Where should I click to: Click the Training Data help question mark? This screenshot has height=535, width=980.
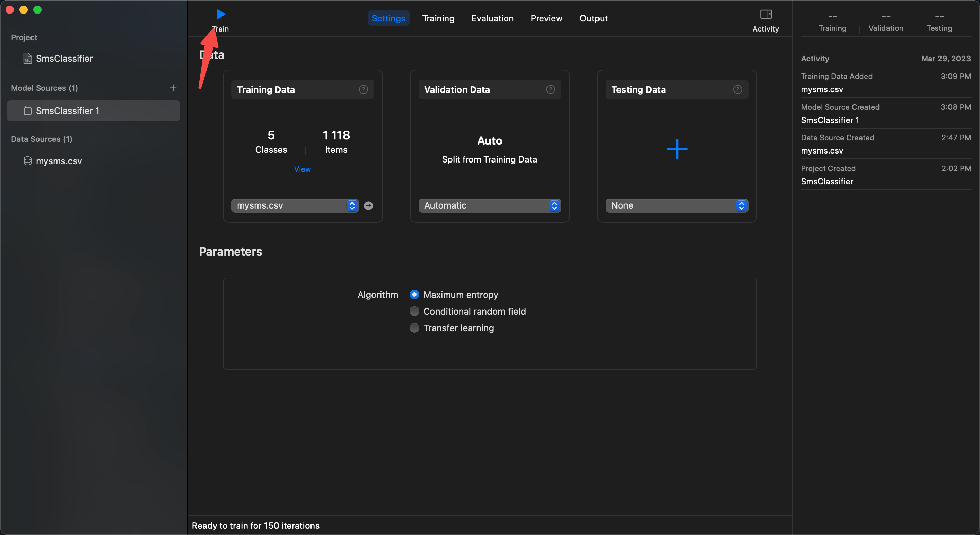point(363,89)
